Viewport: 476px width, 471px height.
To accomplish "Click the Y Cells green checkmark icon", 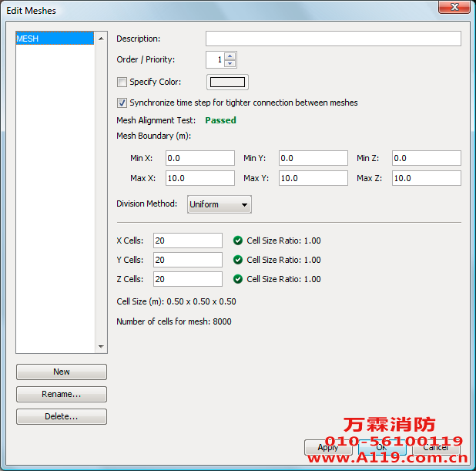I will coord(238,260).
